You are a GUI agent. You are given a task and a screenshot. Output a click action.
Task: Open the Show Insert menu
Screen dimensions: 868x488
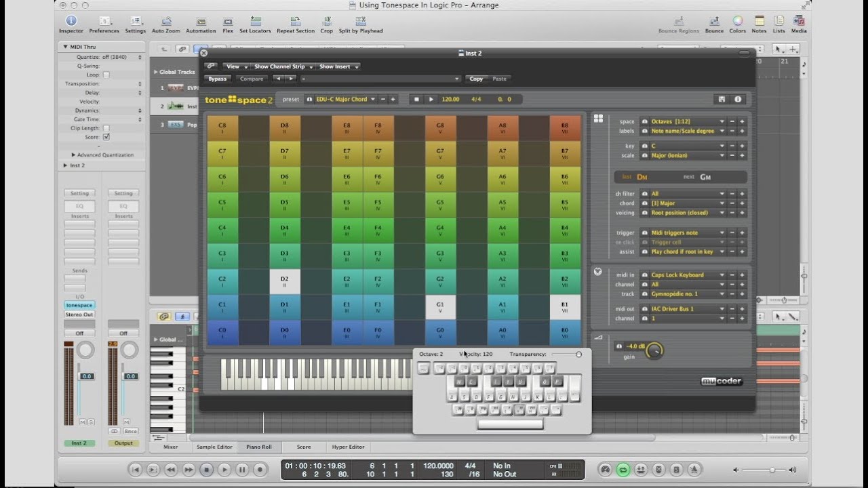pos(338,66)
